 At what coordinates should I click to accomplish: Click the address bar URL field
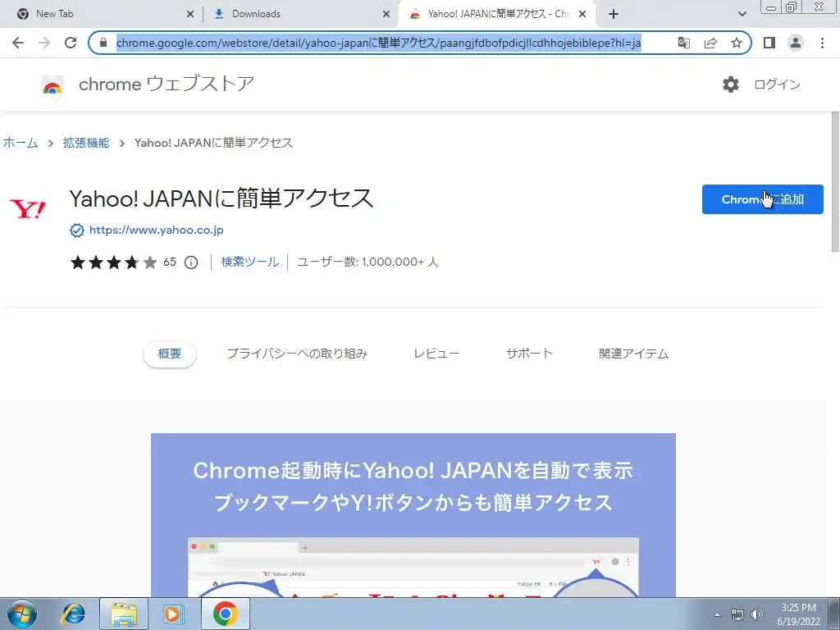tap(378, 43)
